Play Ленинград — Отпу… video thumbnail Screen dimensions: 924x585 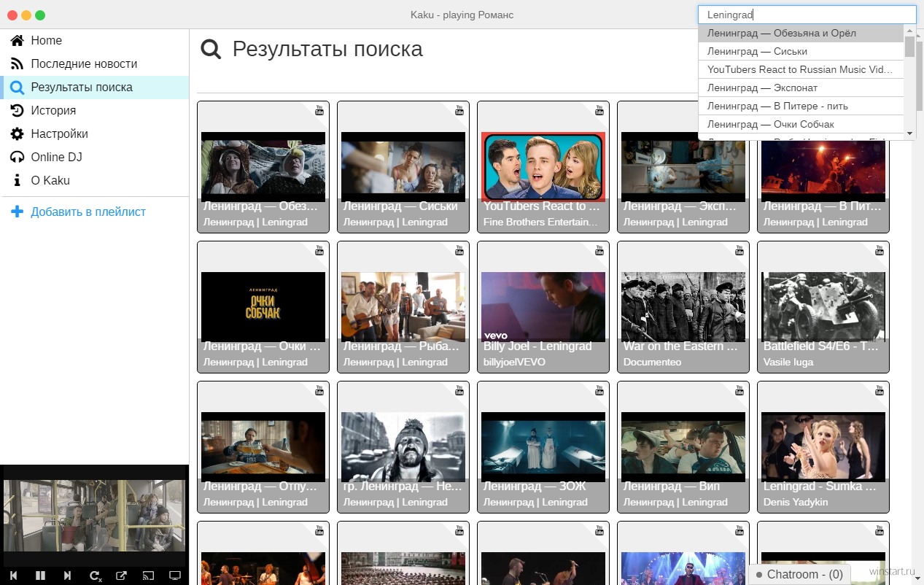263,446
